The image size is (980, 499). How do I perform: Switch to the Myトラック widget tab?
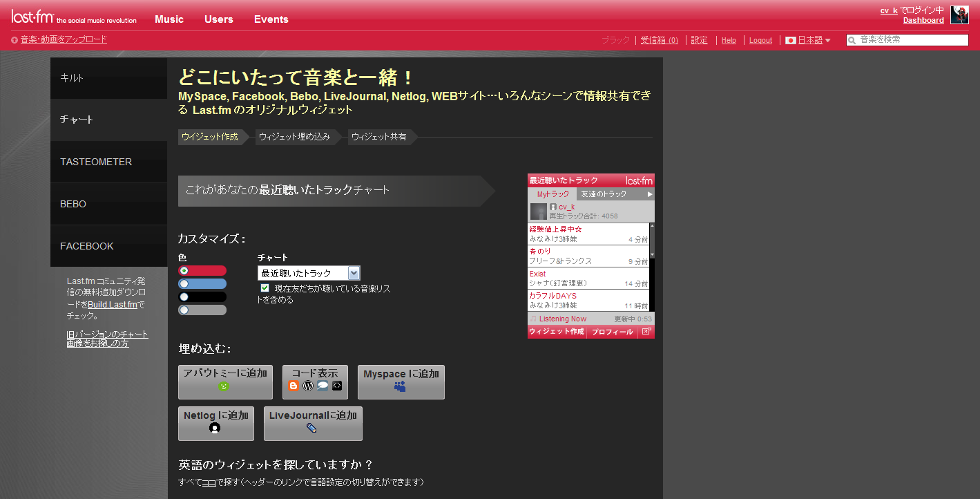(x=553, y=194)
